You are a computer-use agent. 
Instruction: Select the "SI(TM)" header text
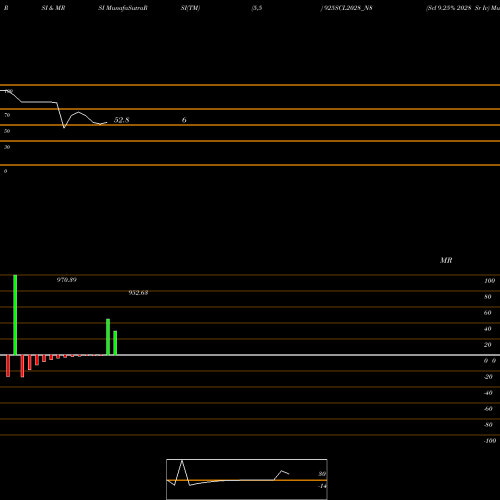coord(190,8)
